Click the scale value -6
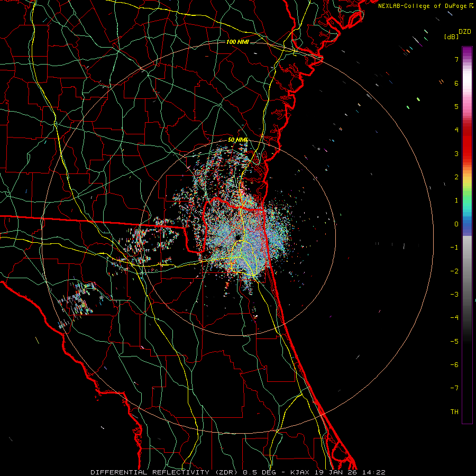 click(x=454, y=365)
